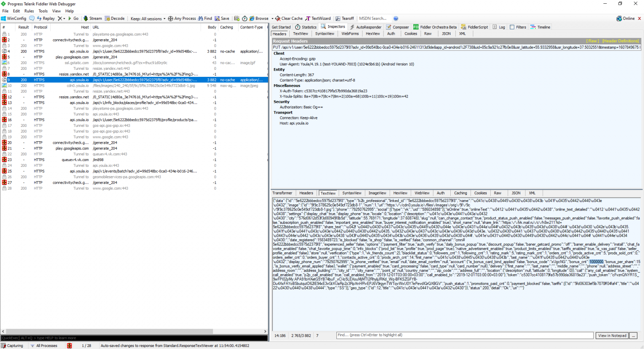Open the TextWizard tool
The image size is (644, 349).
coord(318,19)
